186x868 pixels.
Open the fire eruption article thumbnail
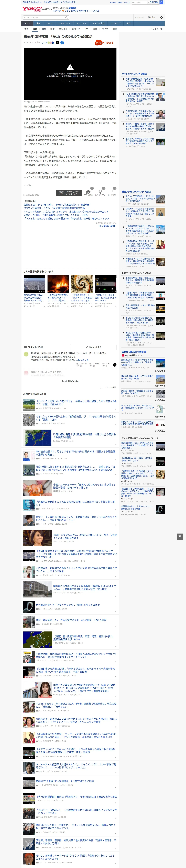pos(58,284)
